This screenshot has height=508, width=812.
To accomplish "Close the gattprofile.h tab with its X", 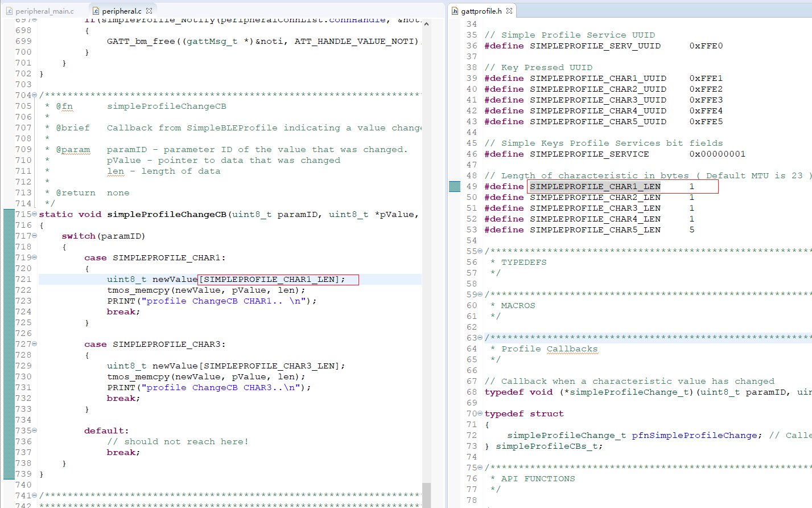I will [509, 11].
